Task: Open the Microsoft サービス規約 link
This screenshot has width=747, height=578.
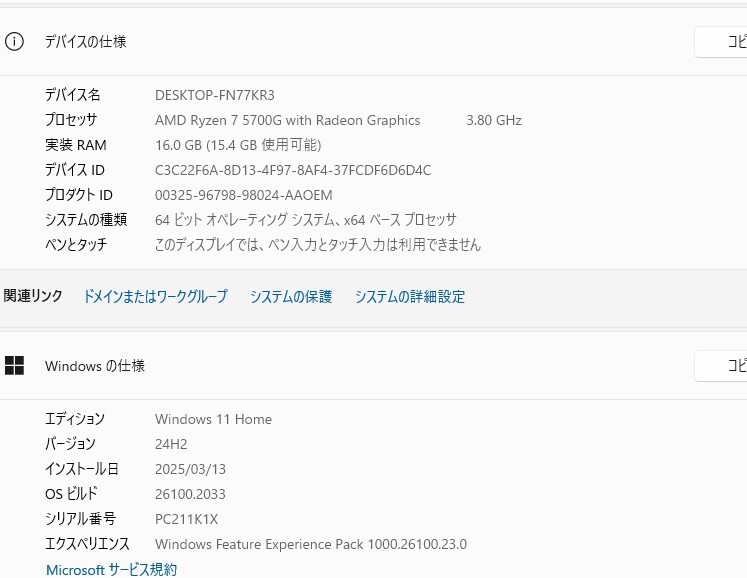Action: (x=111, y=569)
